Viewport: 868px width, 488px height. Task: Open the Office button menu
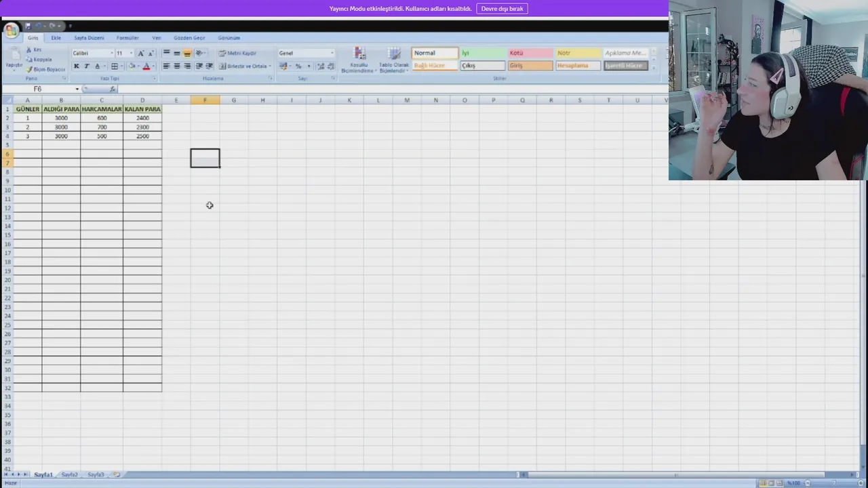[x=11, y=30]
